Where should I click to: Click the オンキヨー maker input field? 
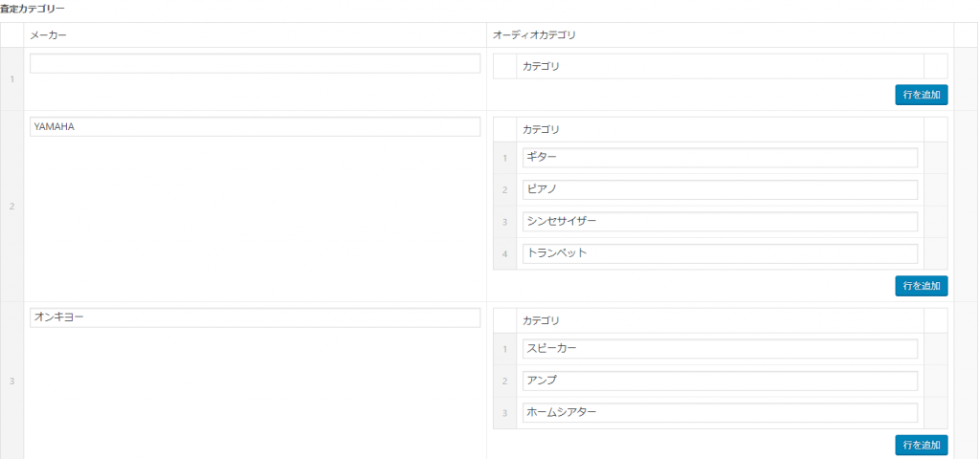tap(255, 317)
